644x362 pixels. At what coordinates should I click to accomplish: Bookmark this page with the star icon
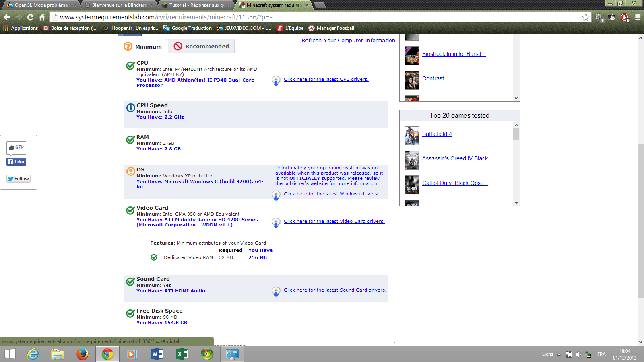[586, 17]
